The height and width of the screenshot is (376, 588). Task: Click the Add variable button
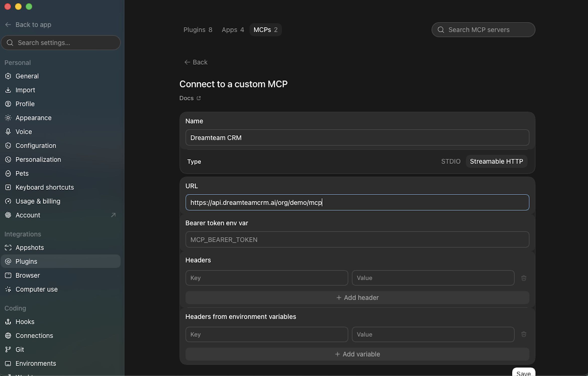coord(357,354)
